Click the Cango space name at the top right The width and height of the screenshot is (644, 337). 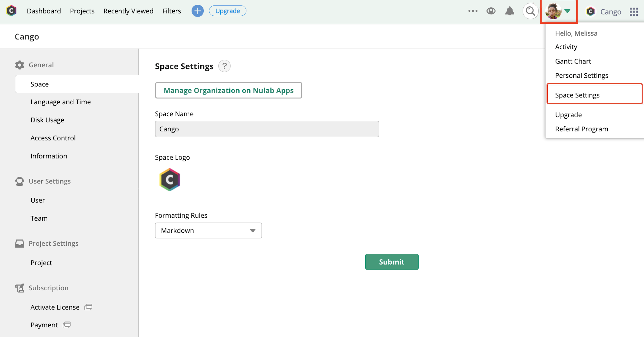click(x=611, y=12)
